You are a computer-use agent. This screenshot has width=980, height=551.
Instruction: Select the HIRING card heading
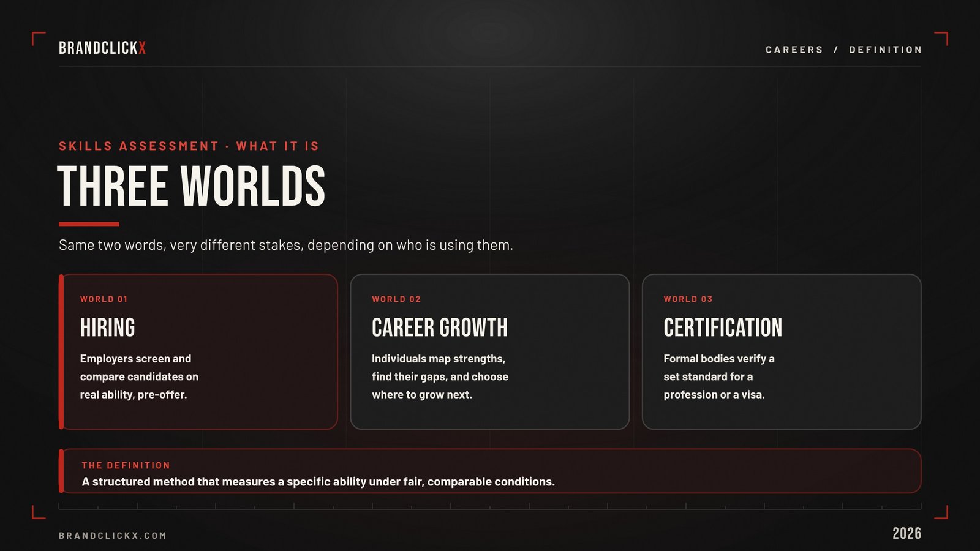pos(108,328)
